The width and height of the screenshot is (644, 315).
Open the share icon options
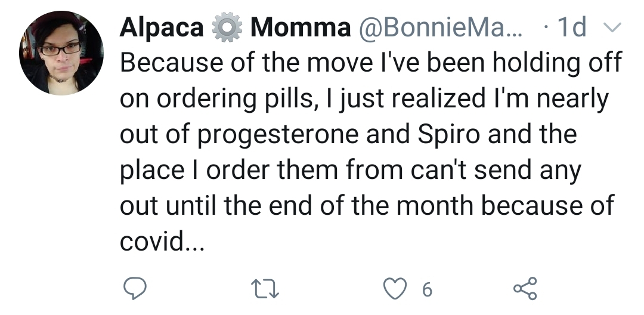(525, 288)
